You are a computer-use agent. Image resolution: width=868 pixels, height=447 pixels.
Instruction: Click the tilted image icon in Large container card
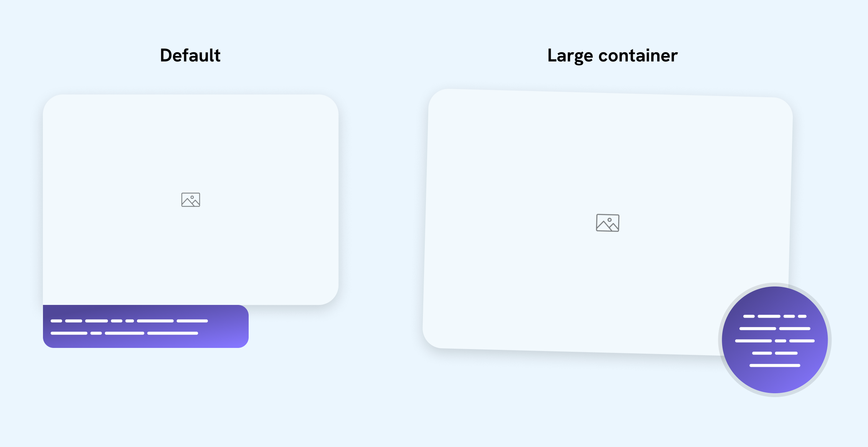[x=607, y=223]
